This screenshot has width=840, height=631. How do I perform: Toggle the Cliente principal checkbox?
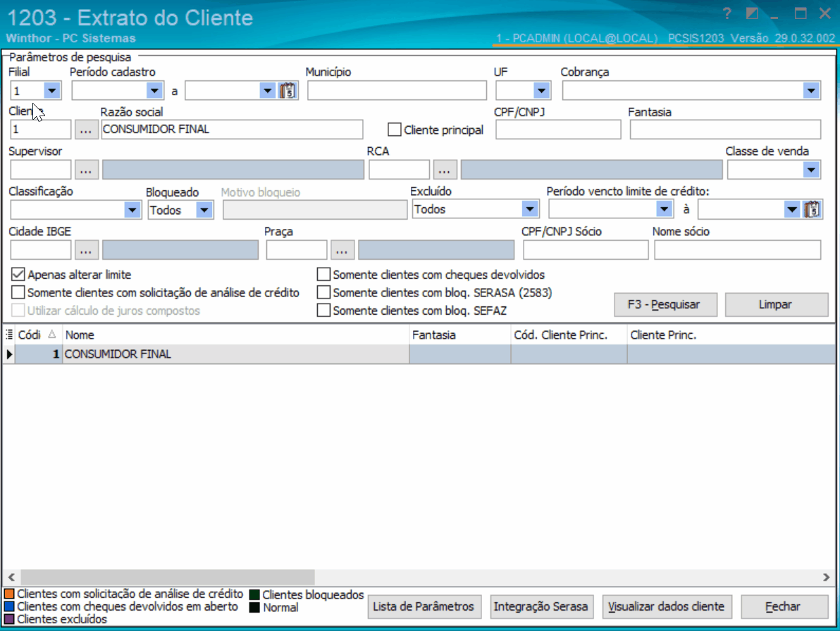[395, 130]
